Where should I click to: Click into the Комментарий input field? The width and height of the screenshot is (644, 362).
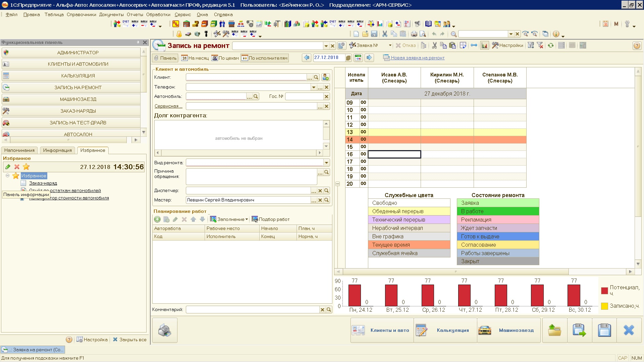tap(253, 310)
